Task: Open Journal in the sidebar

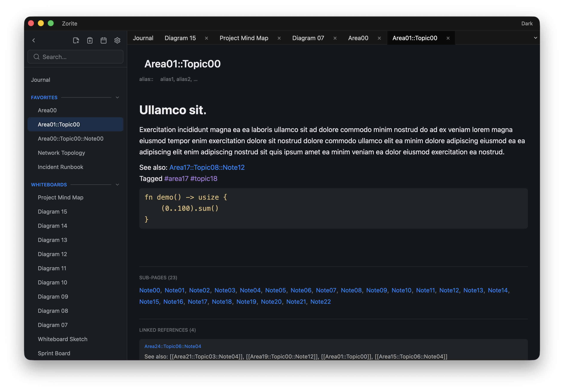Action: point(41,80)
